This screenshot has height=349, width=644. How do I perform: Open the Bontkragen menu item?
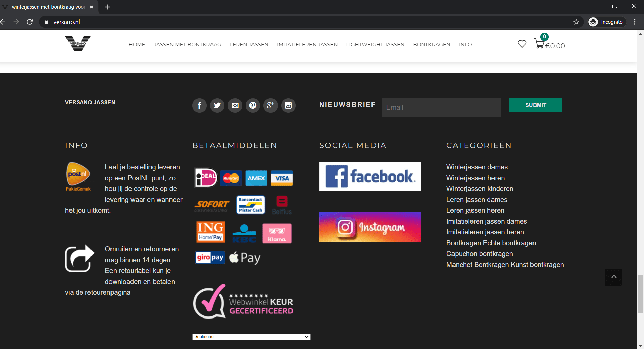(431, 45)
